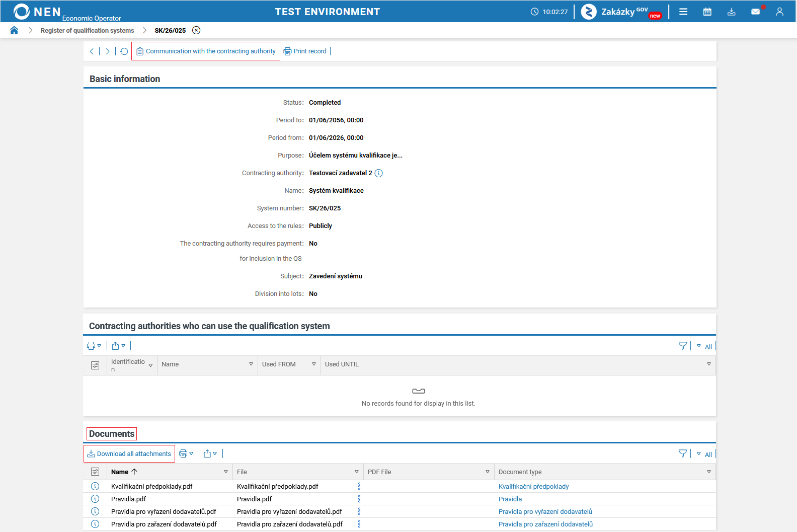This screenshot has height=532, width=797.
Task: Open the user profile icon
Action: [779, 12]
